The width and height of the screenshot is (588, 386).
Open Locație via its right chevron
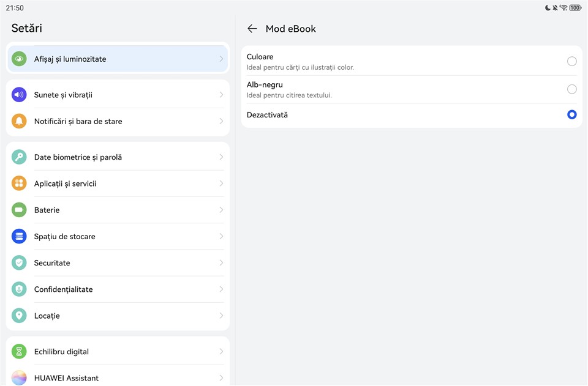(221, 316)
